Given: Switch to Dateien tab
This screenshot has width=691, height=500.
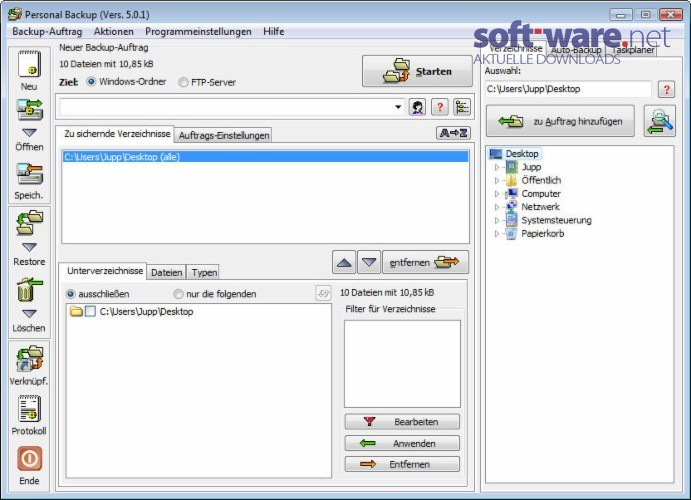Looking at the screenshot, I should 166,272.
